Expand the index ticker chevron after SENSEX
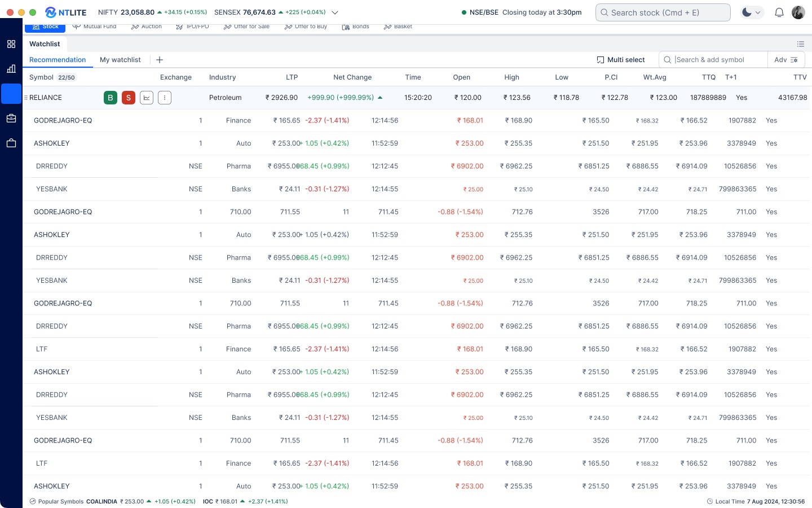812x508 pixels. [x=335, y=12]
